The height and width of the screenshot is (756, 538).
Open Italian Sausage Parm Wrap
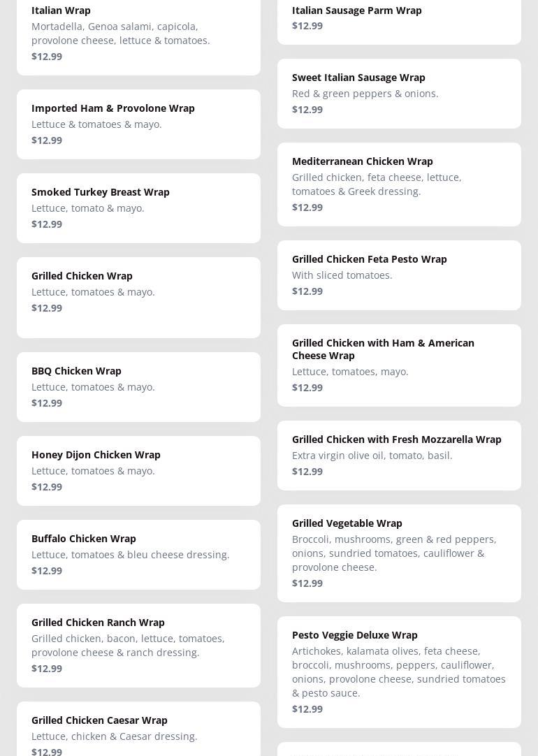[399, 20]
